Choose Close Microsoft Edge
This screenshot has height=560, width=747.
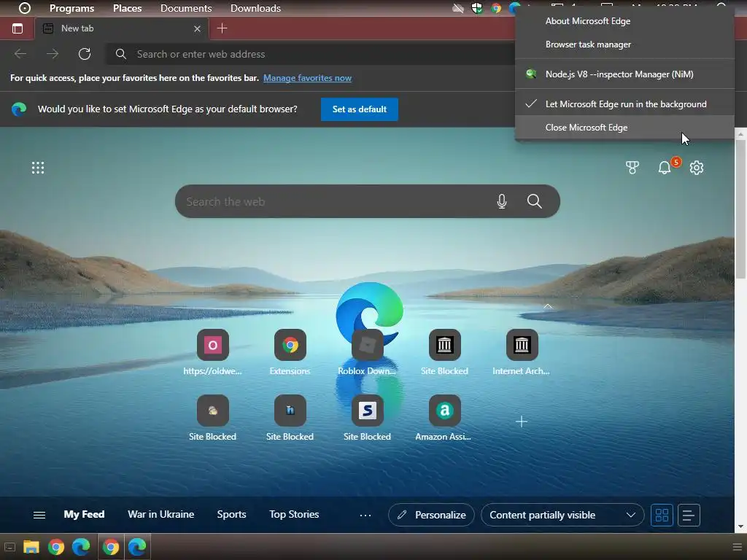[624, 127]
